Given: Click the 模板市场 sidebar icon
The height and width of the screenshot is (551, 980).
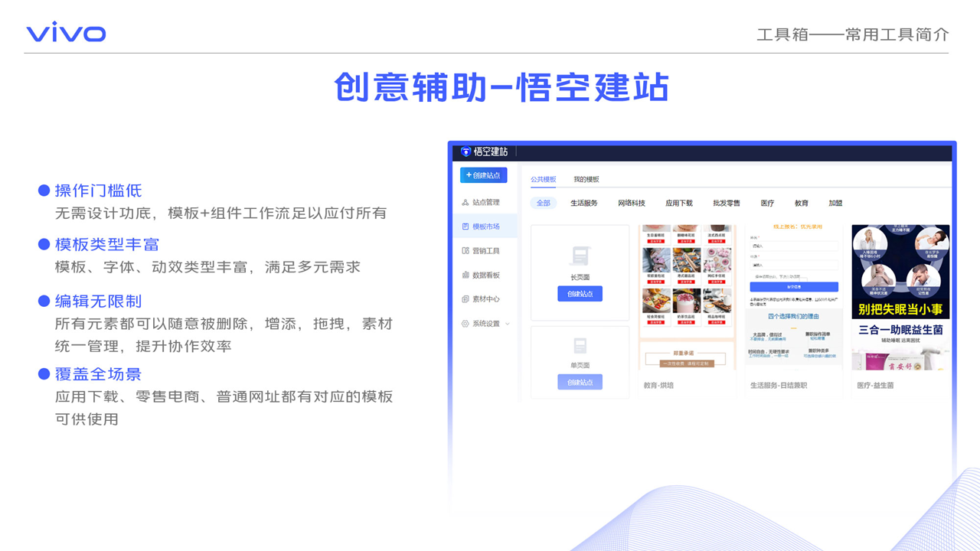Looking at the screenshot, I should coord(465,227).
